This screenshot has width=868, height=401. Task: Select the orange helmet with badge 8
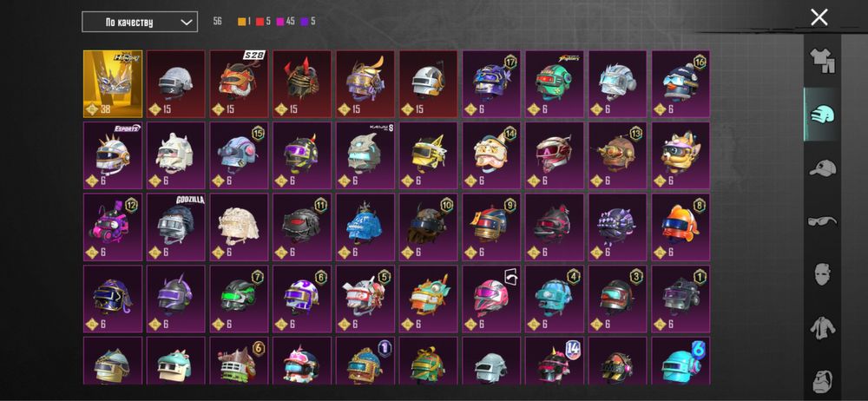(681, 227)
